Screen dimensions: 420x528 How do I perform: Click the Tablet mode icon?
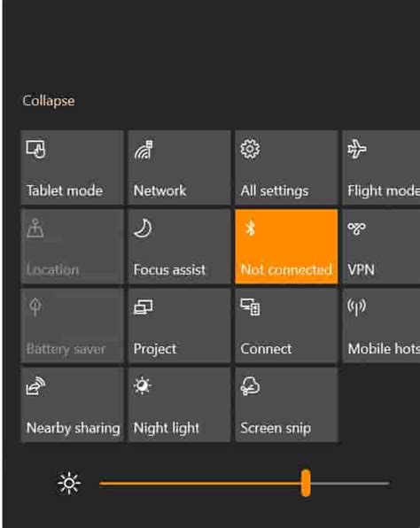(35, 149)
